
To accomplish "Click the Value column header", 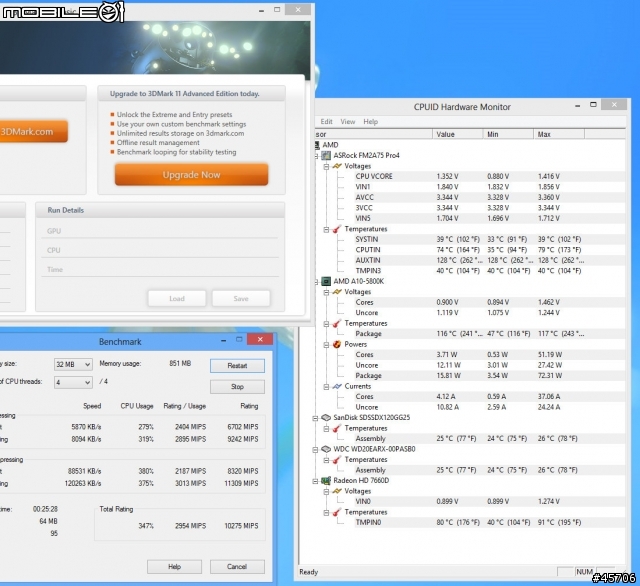I will click(458, 134).
